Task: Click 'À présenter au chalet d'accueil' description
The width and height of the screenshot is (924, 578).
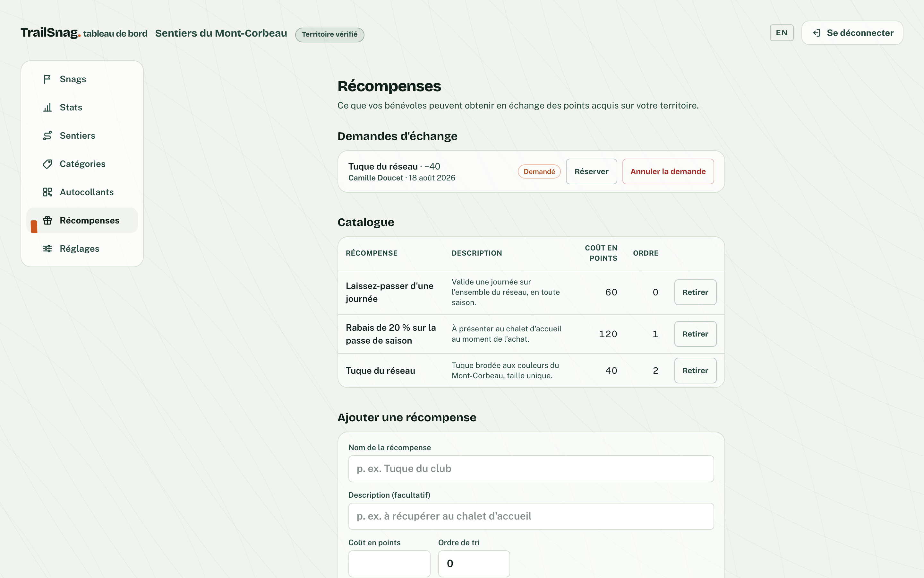Action: (x=506, y=334)
